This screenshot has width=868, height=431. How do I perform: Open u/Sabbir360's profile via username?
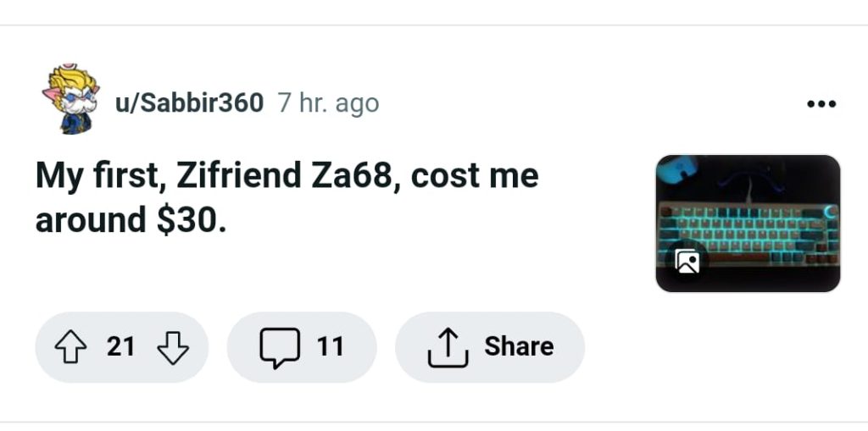point(188,103)
